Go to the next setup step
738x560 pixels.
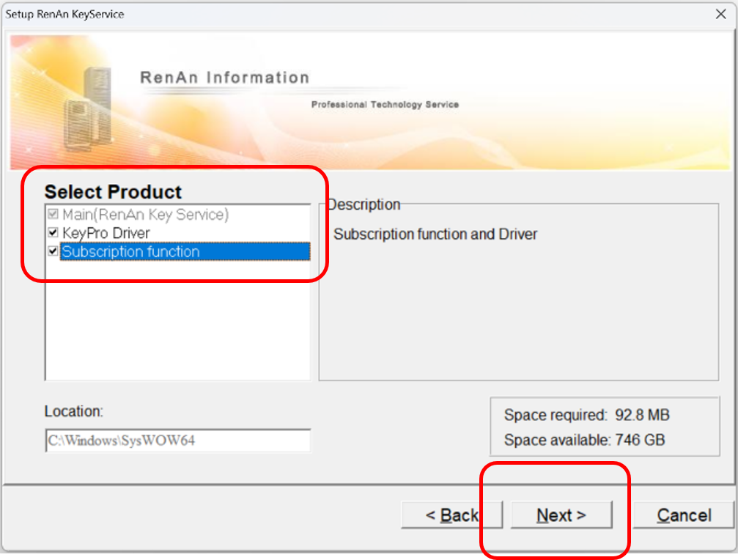pos(561,515)
